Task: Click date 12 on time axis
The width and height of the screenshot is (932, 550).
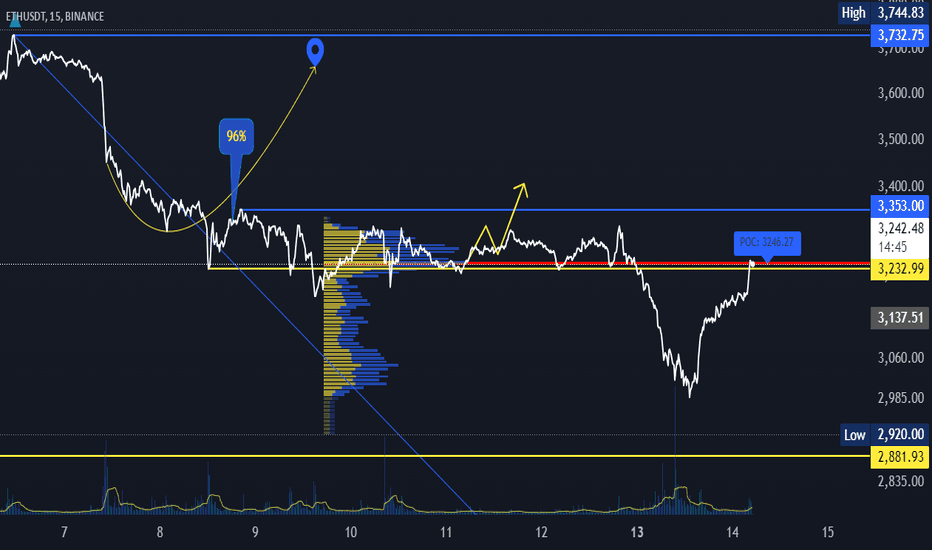Action: click(541, 532)
